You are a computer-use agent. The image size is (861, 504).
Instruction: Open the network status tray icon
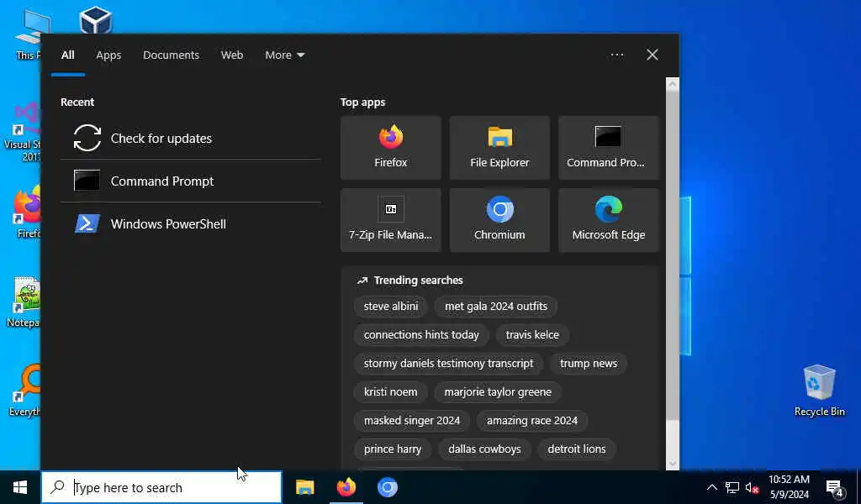tap(732, 487)
